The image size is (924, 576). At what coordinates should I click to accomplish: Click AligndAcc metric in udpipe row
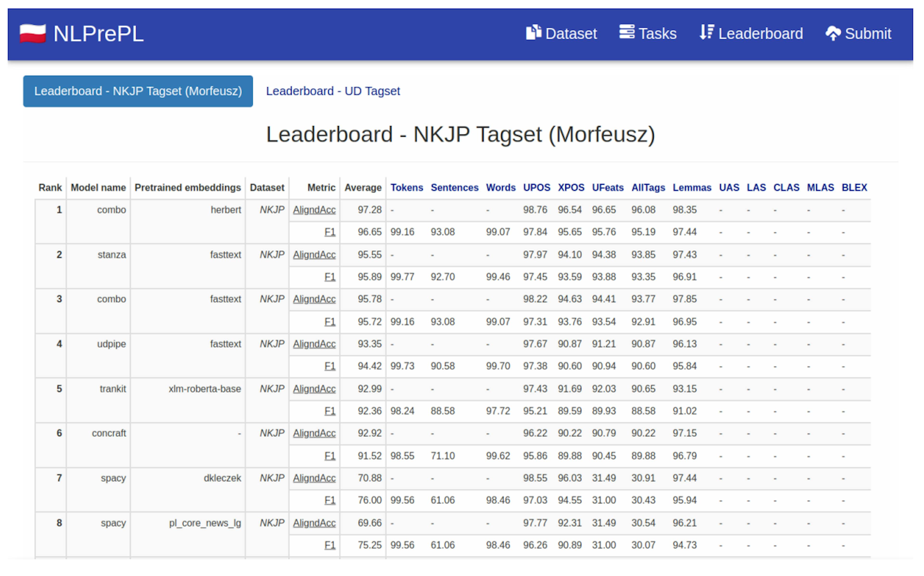click(314, 344)
